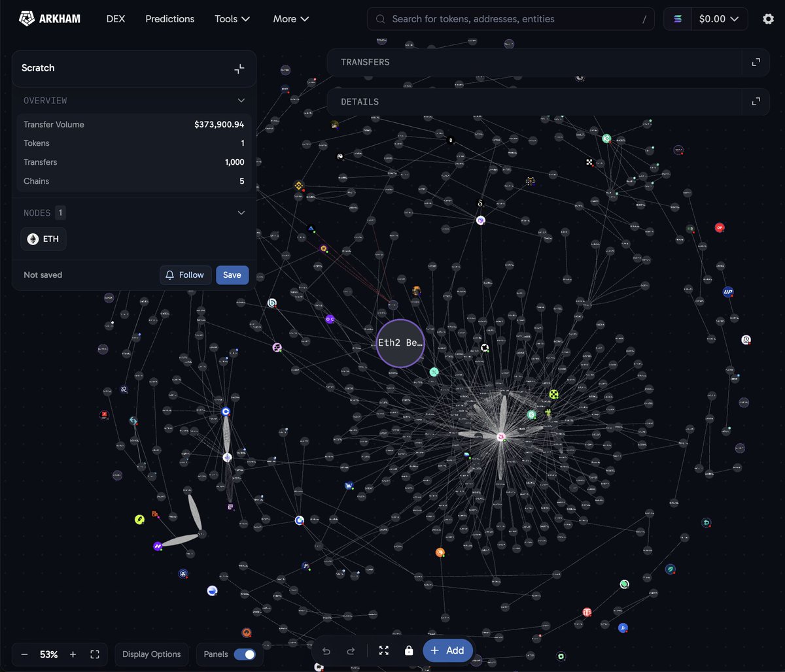Select the teal Bitcoin-symbol node

[x=706, y=522]
